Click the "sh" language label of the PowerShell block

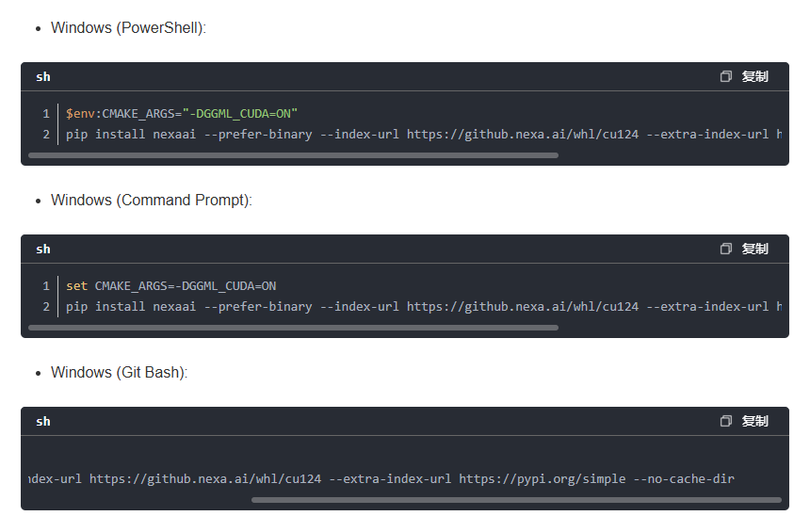(43, 76)
